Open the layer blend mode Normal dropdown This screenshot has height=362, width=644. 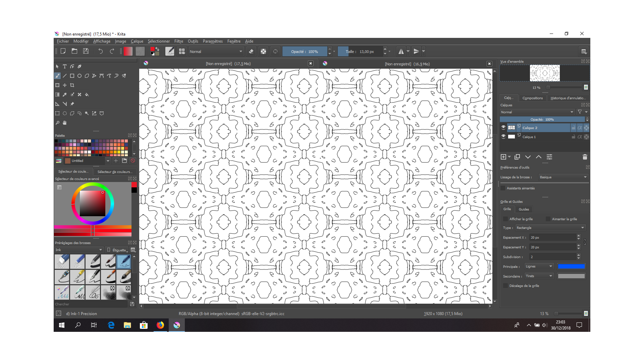(537, 112)
